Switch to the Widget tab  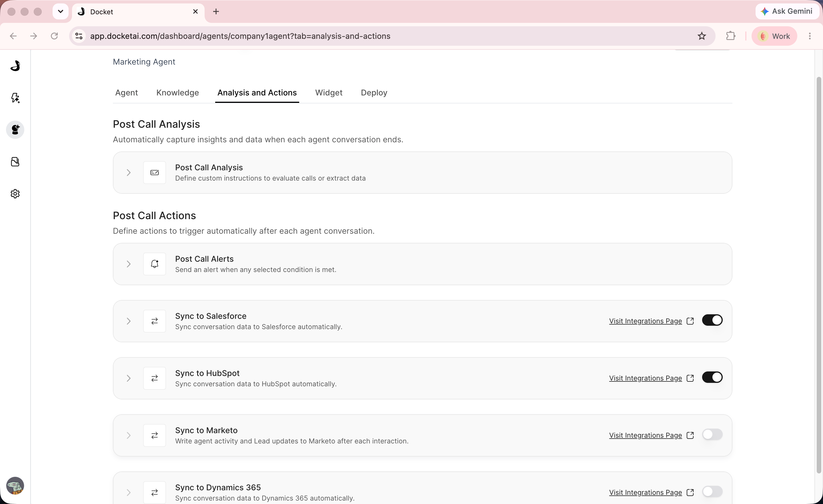[329, 93]
